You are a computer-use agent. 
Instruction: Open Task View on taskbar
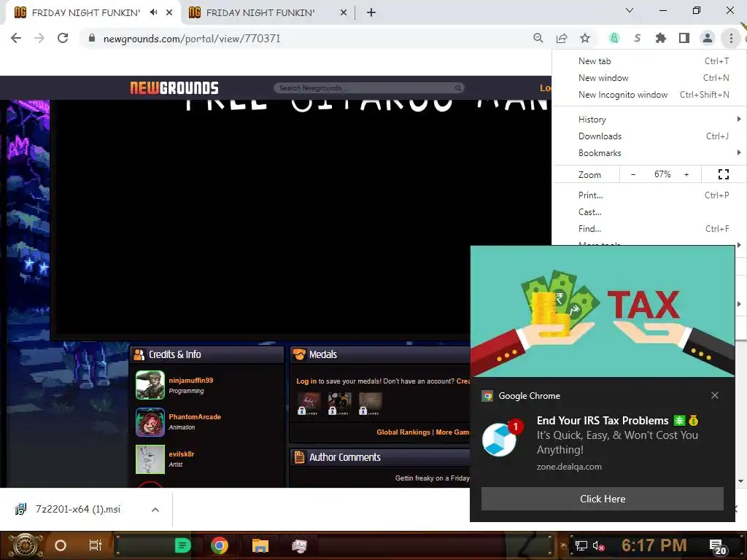point(96,545)
